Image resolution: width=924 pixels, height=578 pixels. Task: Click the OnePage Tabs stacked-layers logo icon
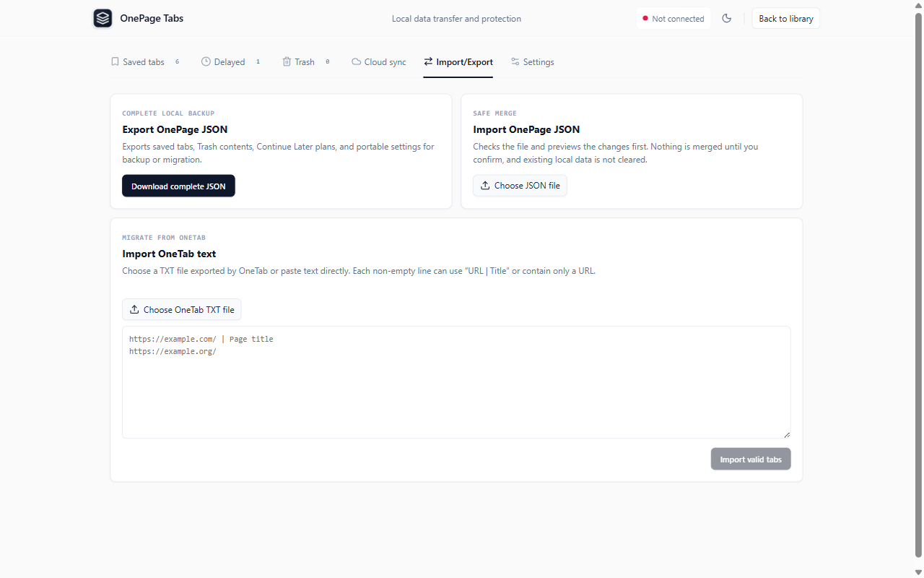(x=103, y=18)
